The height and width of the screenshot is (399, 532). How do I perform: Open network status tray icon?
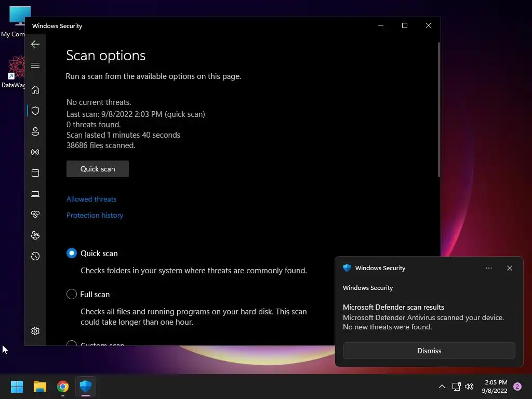[456, 387]
